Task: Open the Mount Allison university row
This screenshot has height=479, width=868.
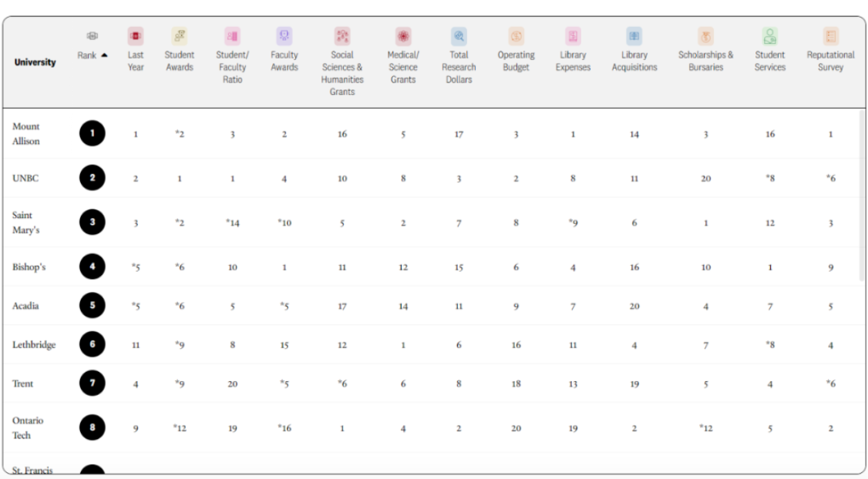Action: click(x=26, y=133)
